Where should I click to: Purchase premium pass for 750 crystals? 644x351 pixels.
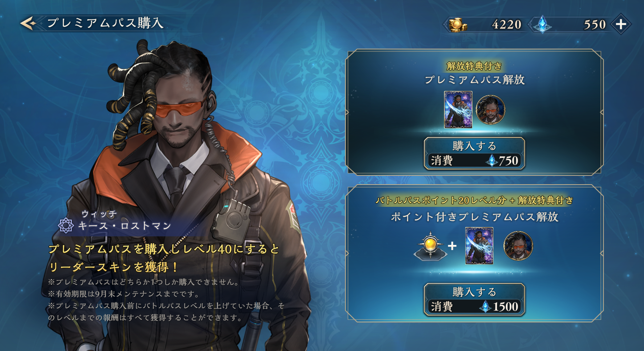pos(474,153)
